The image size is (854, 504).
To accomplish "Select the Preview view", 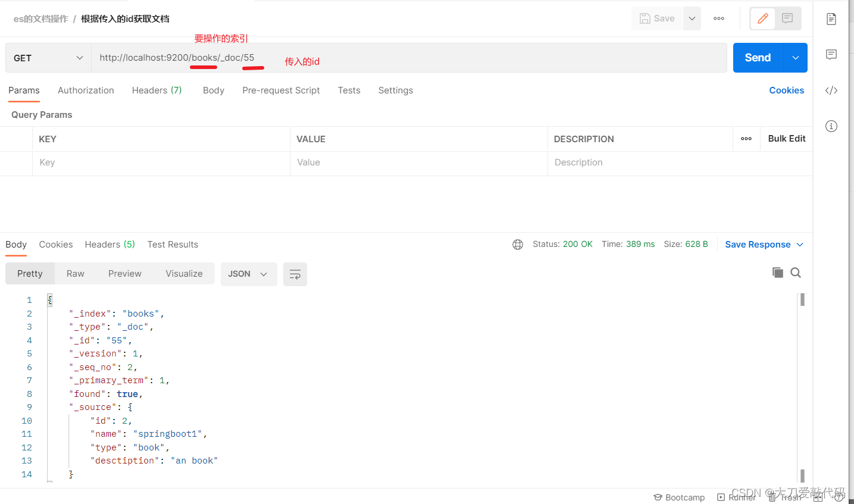I will point(125,274).
